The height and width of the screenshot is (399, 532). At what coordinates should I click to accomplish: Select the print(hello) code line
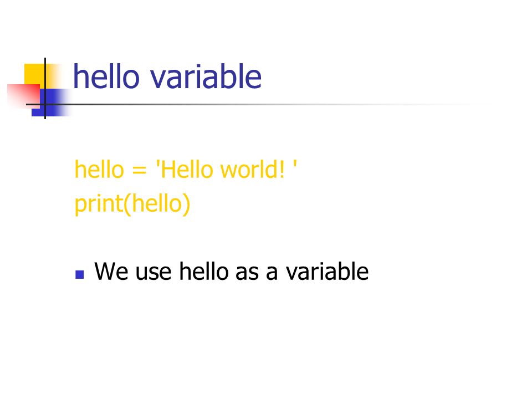132,204
